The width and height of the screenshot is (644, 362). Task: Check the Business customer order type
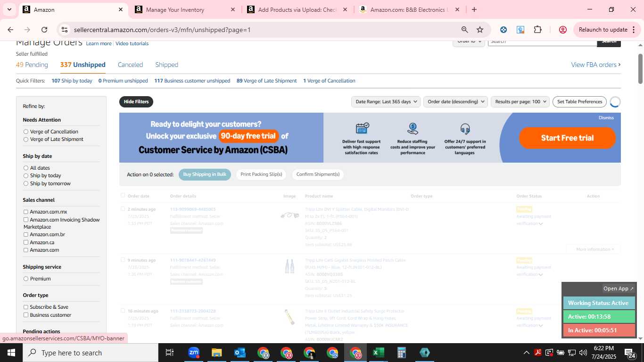point(26,315)
